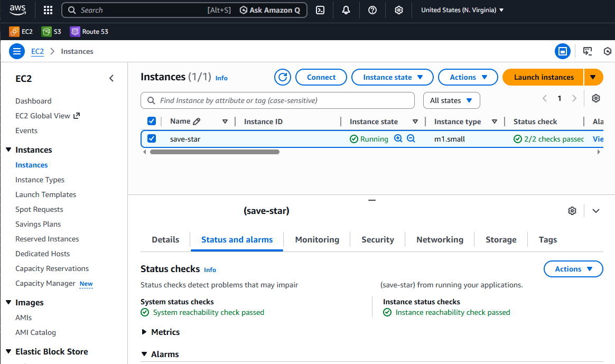Screen dimensions: 615x364
Task: Open the notifications bell
Action: coord(346,10)
